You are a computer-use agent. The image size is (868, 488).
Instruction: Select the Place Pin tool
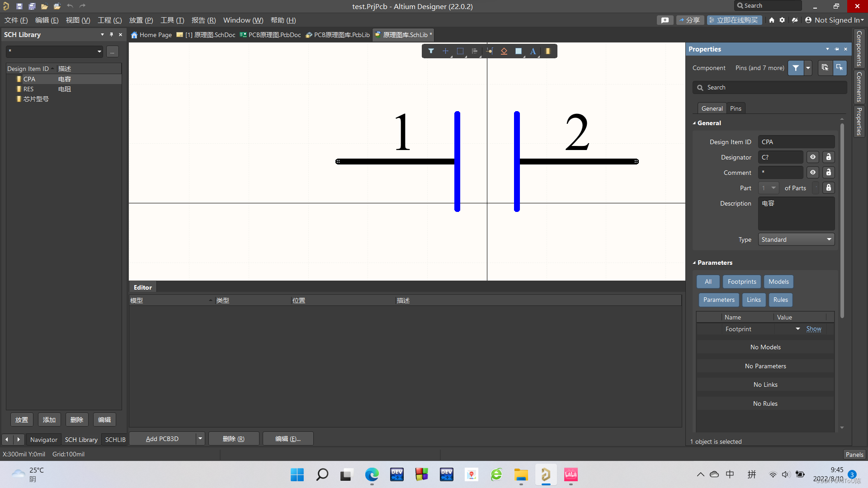click(490, 51)
